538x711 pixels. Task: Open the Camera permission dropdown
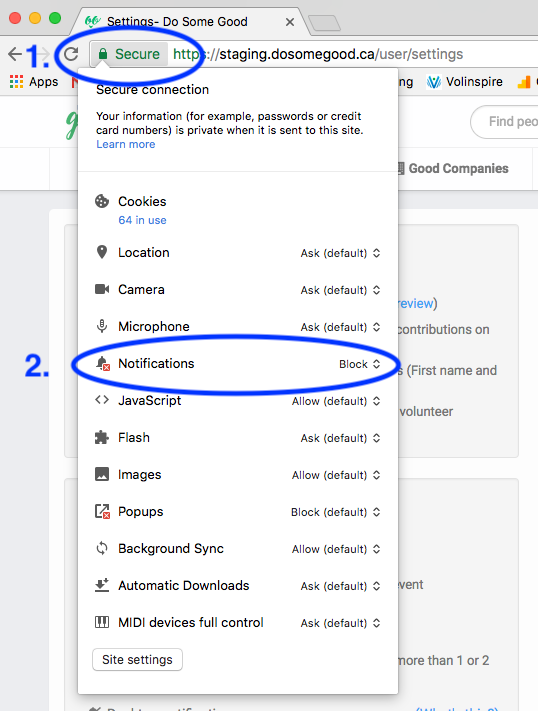tap(340, 290)
